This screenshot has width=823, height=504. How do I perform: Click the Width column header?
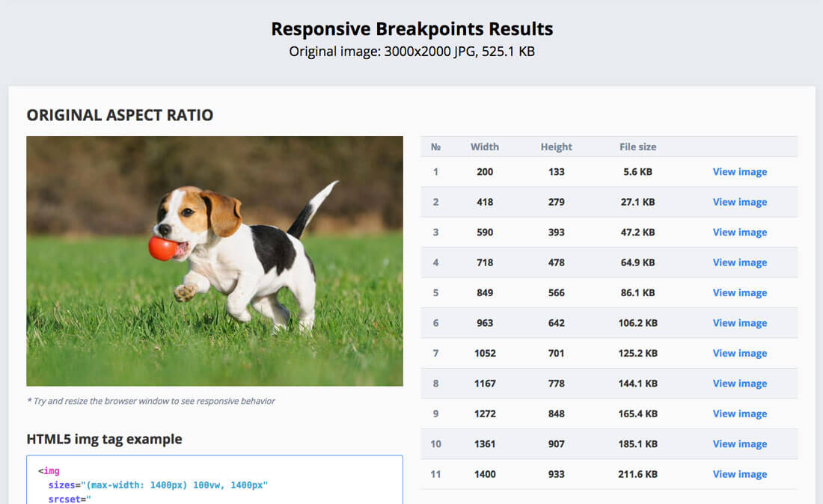(484, 147)
